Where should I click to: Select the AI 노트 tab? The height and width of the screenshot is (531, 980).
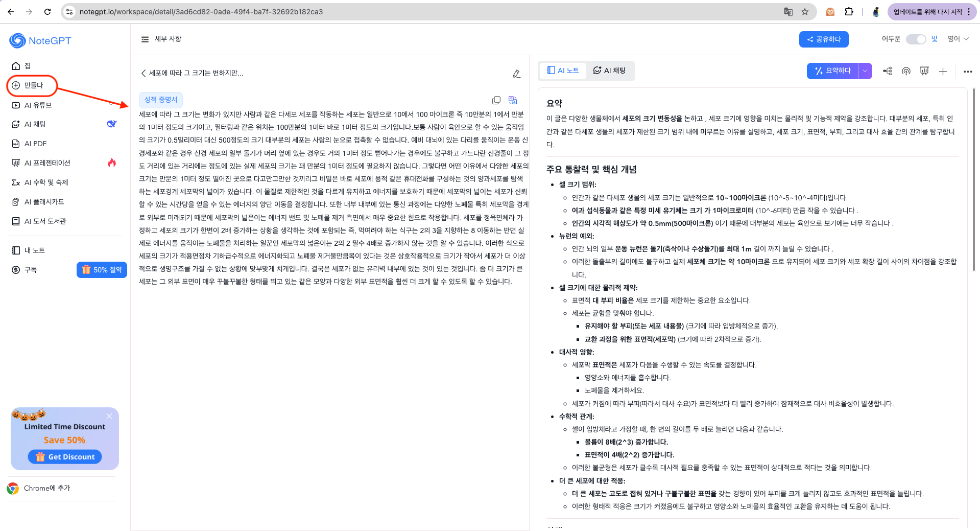(x=563, y=71)
